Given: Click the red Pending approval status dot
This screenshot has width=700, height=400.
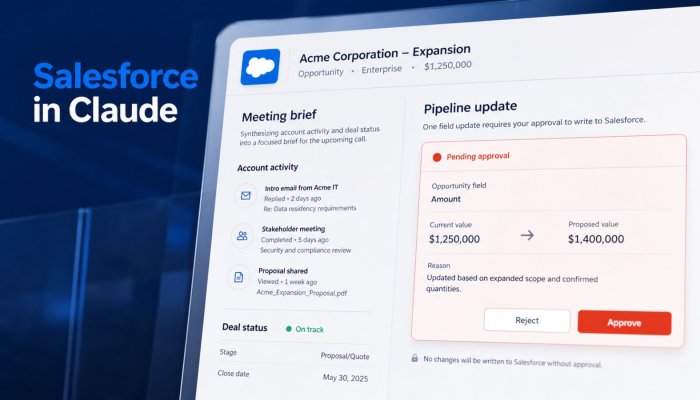Looking at the screenshot, I should pyautogui.click(x=437, y=157).
